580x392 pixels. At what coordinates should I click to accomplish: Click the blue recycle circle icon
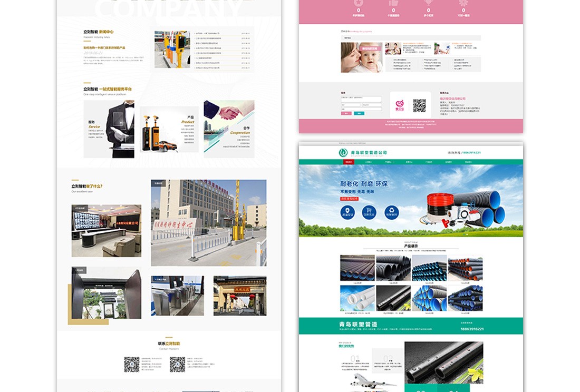pyautogui.click(x=391, y=212)
